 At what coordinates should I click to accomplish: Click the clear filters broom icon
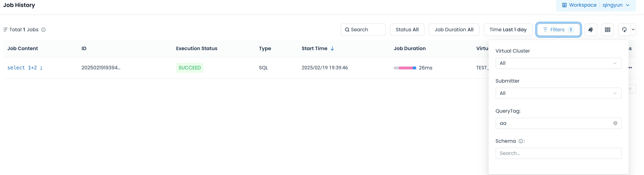590,30
